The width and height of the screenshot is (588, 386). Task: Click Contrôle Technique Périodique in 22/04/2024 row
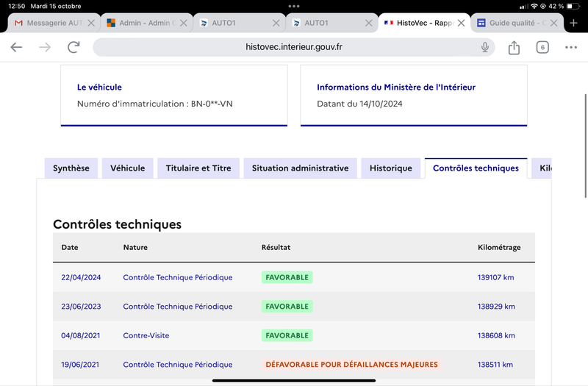click(178, 278)
